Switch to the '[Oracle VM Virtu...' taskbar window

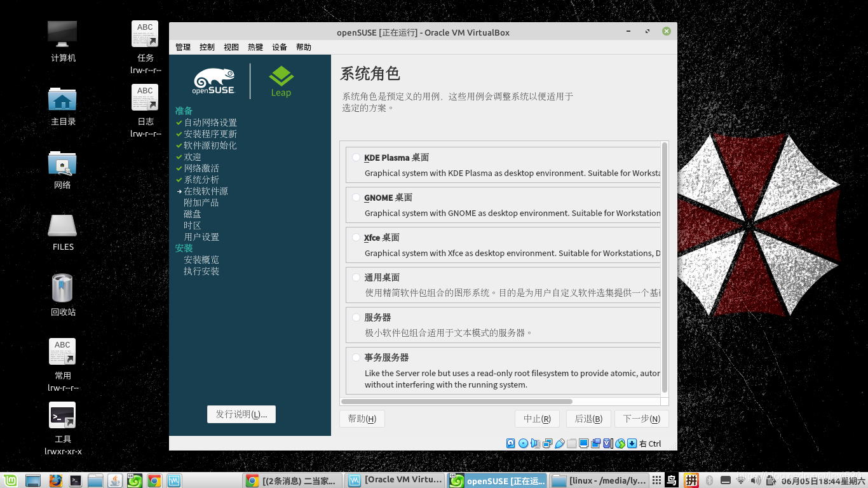click(x=397, y=480)
